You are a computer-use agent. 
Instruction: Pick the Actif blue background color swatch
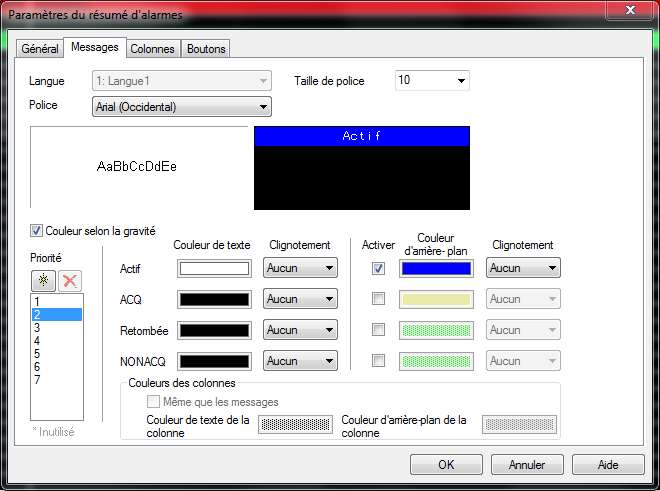coord(436,268)
